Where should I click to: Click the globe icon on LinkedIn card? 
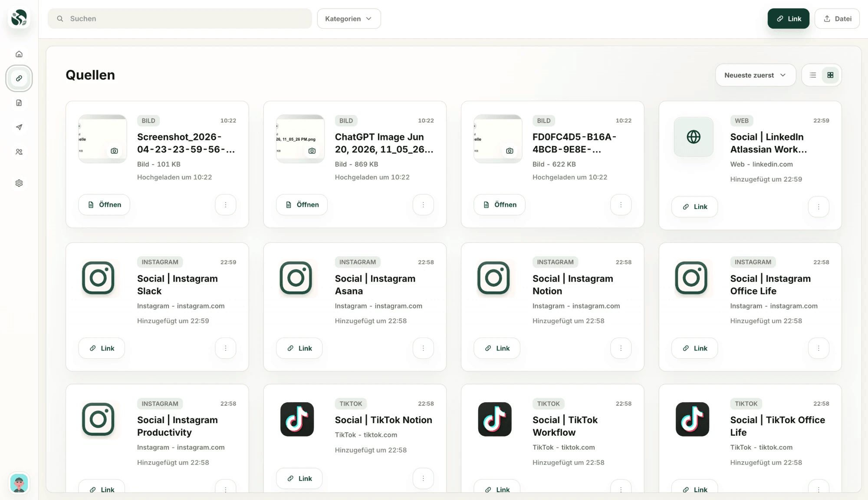(694, 137)
